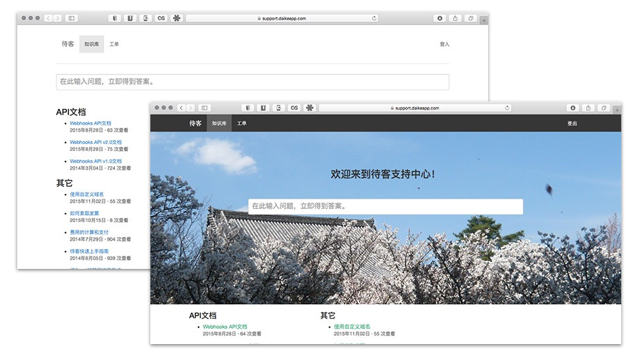Image resolution: width=644 pixels, height=362 pixels.
Task: Click 欢迎来到待客支持中心 heading
Action: pyautogui.click(x=383, y=174)
